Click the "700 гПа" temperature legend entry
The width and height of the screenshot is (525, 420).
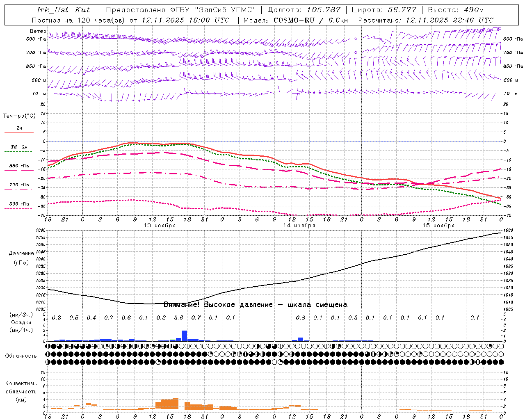(x=19, y=185)
